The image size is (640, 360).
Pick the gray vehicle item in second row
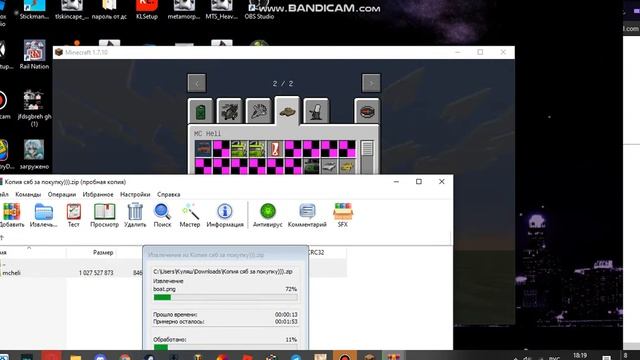(x=329, y=166)
